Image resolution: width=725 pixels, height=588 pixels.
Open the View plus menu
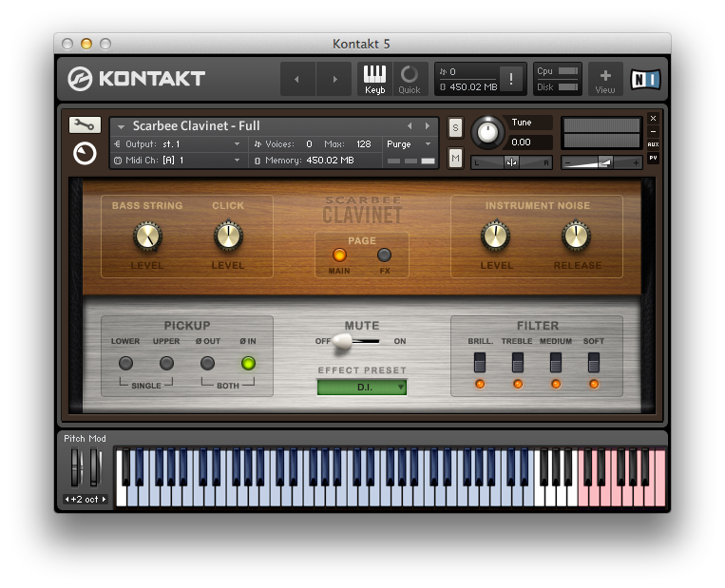(605, 79)
